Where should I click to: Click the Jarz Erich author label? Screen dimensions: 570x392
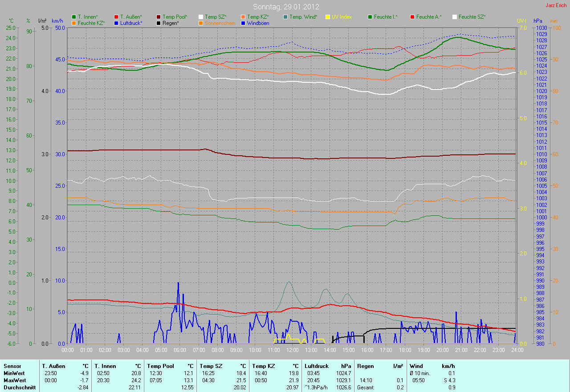(556, 5)
